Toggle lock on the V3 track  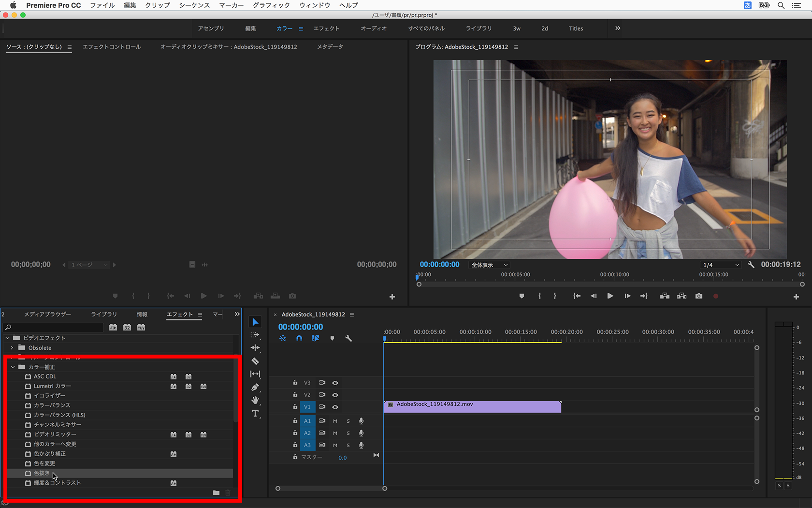tap(295, 383)
